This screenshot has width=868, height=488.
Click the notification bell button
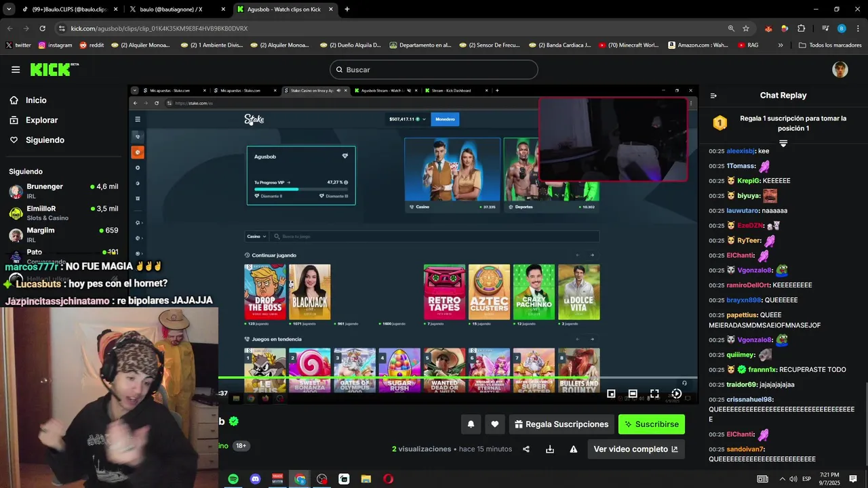(x=471, y=424)
